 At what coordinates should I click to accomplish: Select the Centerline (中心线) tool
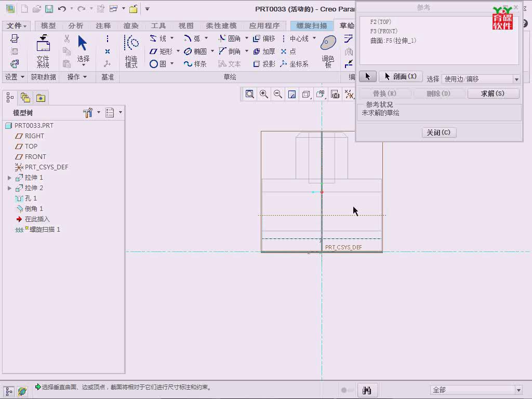coord(295,38)
